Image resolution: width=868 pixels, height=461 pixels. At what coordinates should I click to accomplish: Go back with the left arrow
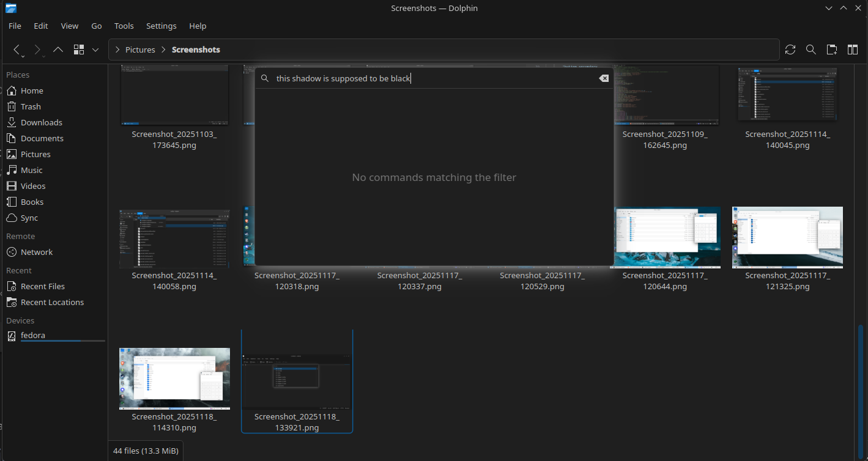17,50
